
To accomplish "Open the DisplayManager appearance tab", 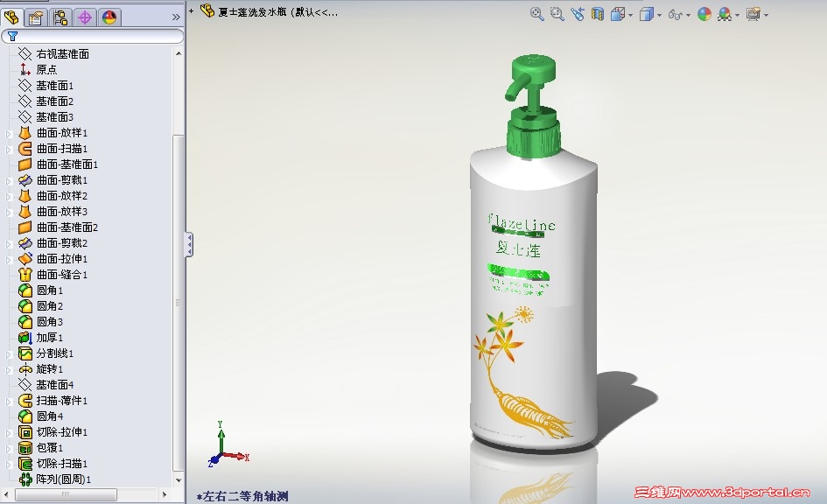I will (x=109, y=17).
